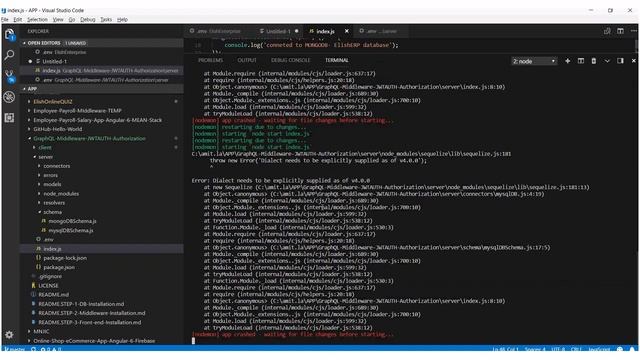Expand the MNJIC folder
The height and width of the screenshot is (360, 640).
point(41,331)
